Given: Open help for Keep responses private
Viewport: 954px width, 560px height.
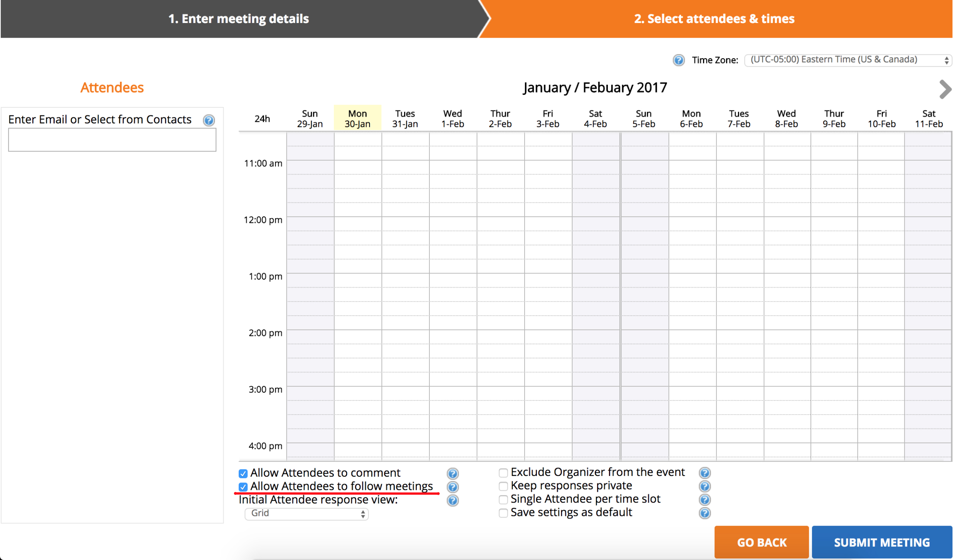Looking at the screenshot, I should (705, 486).
